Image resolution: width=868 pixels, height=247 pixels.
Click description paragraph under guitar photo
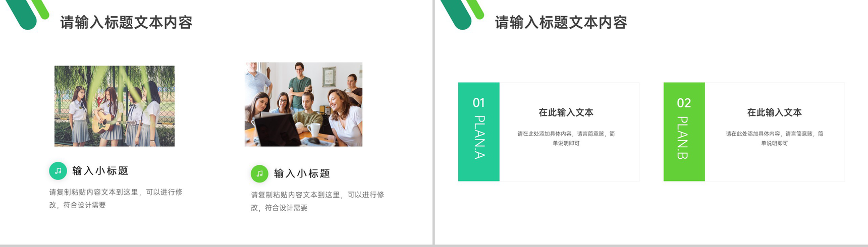116,199
